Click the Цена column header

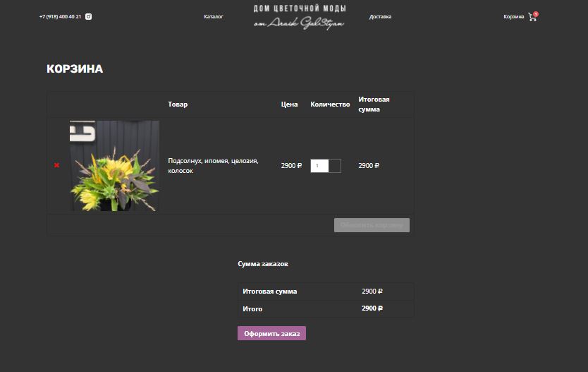click(x=289, y=104)
